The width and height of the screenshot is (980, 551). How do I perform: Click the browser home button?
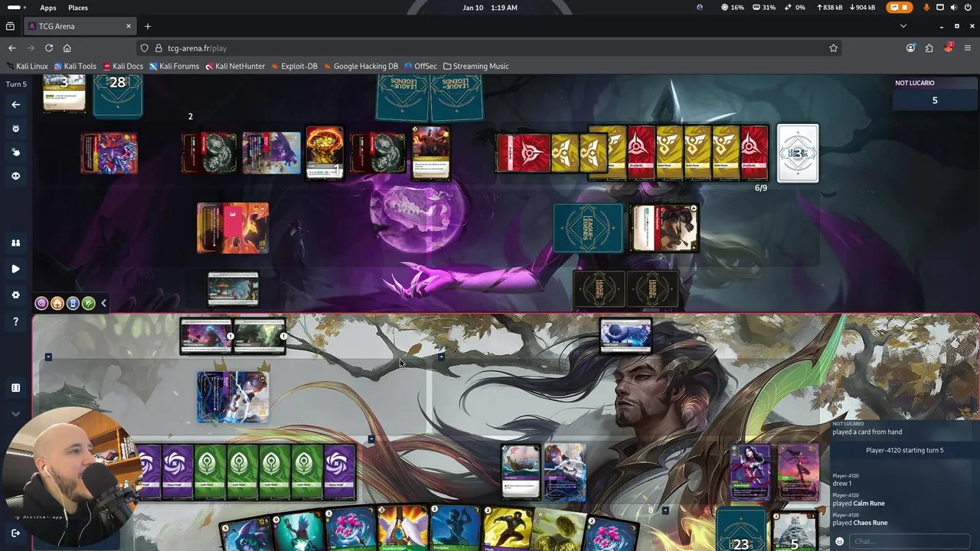coord(67,47)
